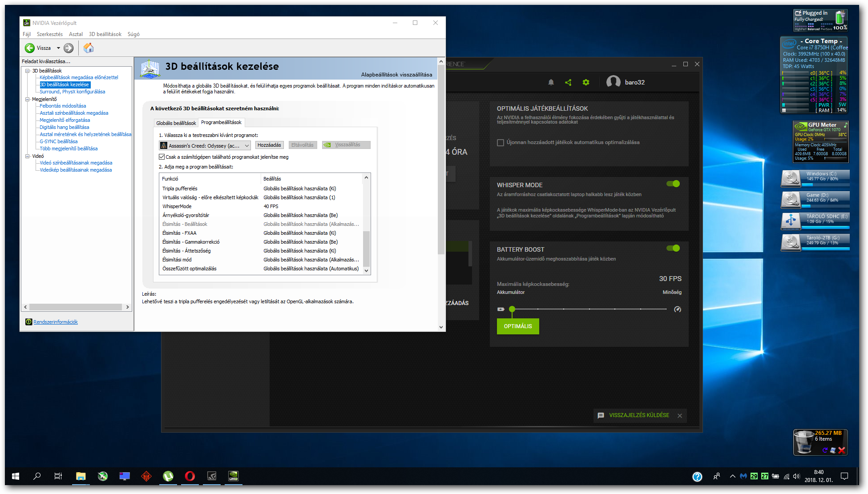Open the notification bell in GeForce Experience
Screen dimensions: 868x494
(x=551, y=82)
